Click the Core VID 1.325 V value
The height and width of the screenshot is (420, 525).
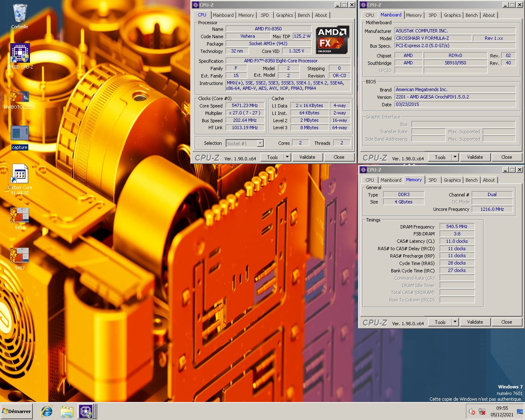pyautogui.click(x=296, y=51)
